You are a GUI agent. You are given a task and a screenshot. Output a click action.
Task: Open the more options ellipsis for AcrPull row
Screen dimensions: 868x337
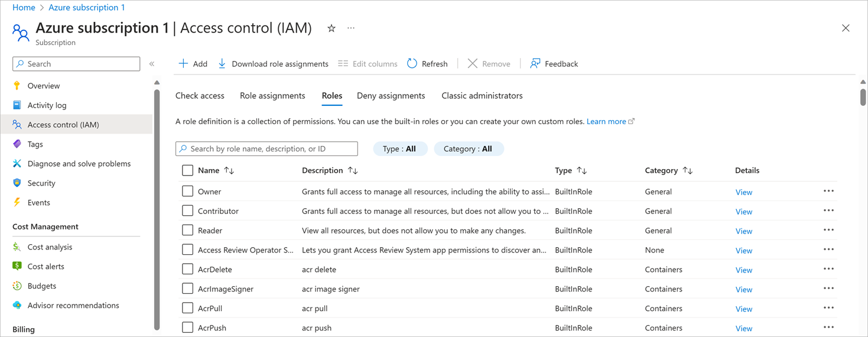pos(828,308)
